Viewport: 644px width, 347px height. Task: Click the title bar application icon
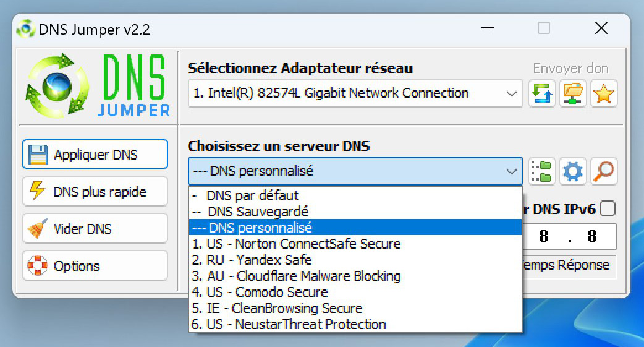pyautogui.click(x=25, y=29)
